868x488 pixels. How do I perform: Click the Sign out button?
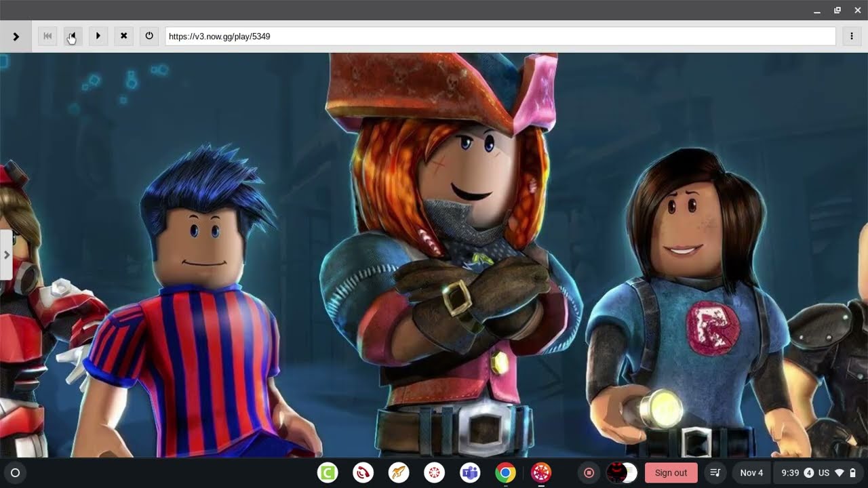tap(671, 473)
